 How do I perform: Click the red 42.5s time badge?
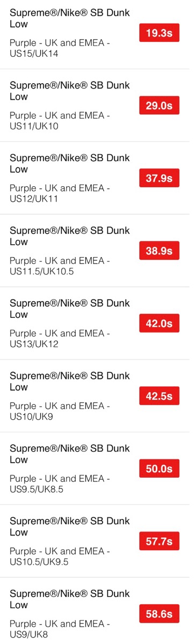click(x=159, y=396)
